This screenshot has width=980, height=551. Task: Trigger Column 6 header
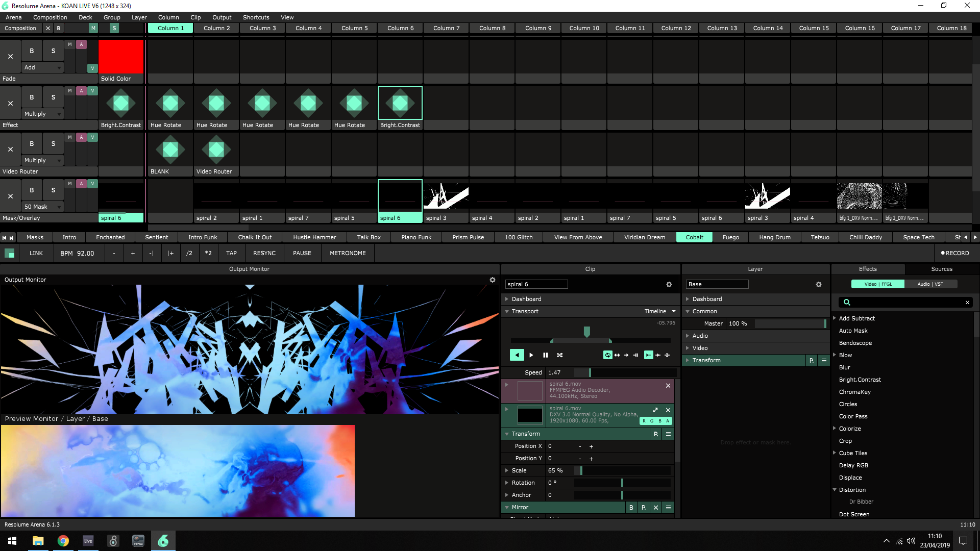coord(400,28)
